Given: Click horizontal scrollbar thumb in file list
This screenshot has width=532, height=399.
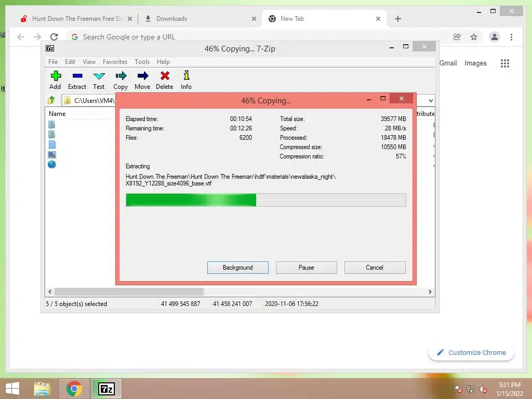Looking at the screenshot, I should tap(129, 291).
